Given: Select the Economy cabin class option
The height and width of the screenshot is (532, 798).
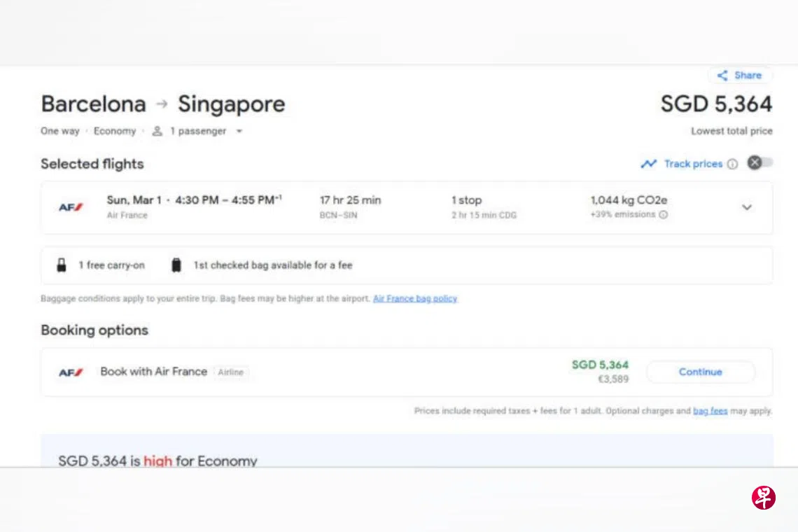Looking at the screenshot, I should coord(115,131).
